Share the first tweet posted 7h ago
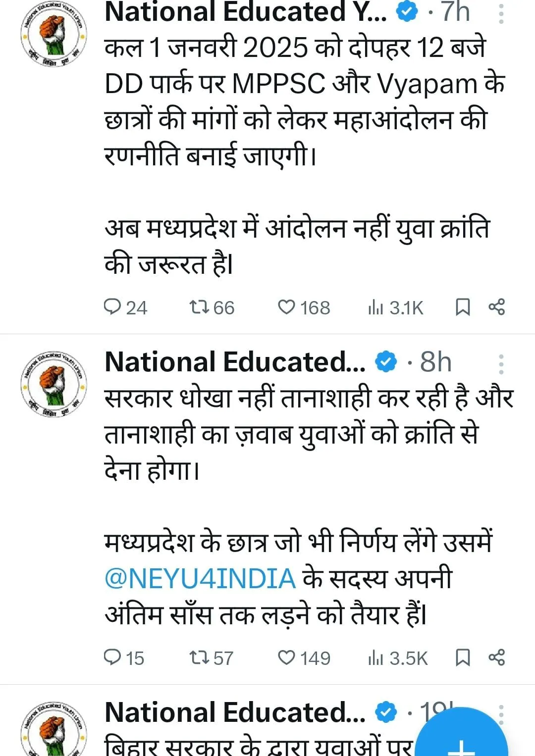Screen dimensions: 535x756 coord(497,307)
